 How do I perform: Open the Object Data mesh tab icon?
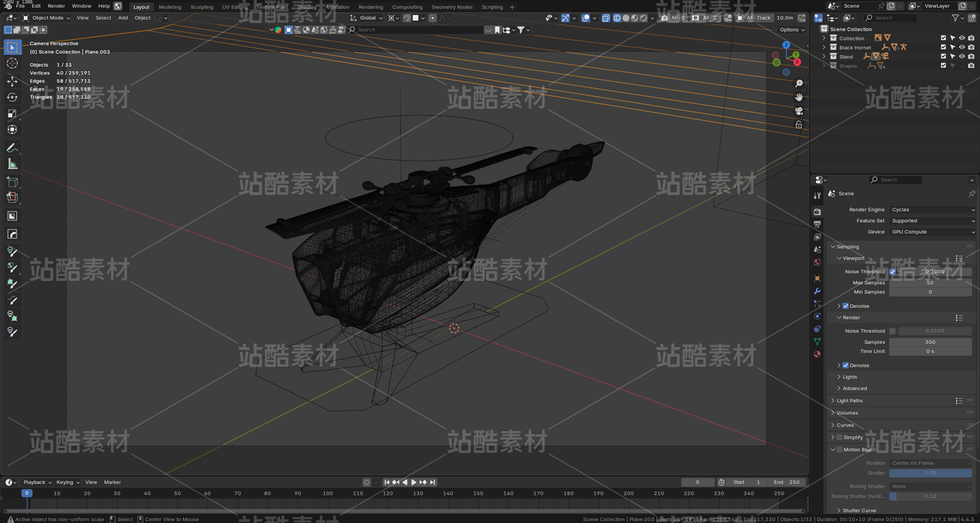point(817,342)
